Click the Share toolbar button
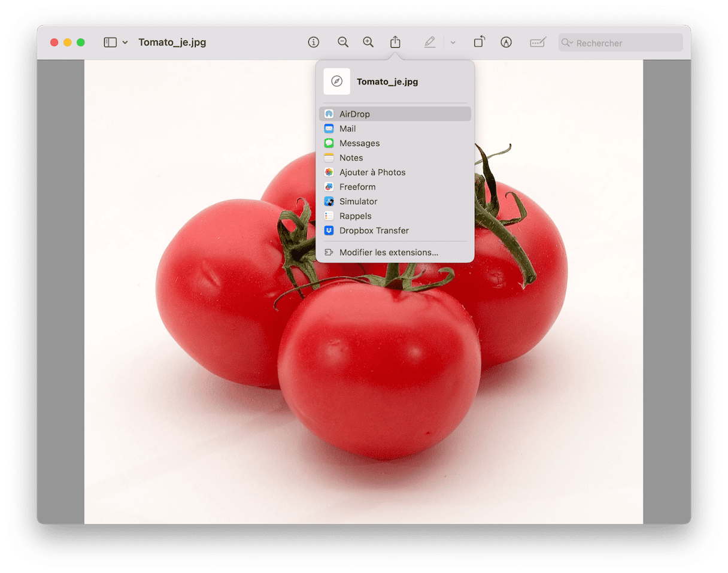728x573 pixels. 395,43
